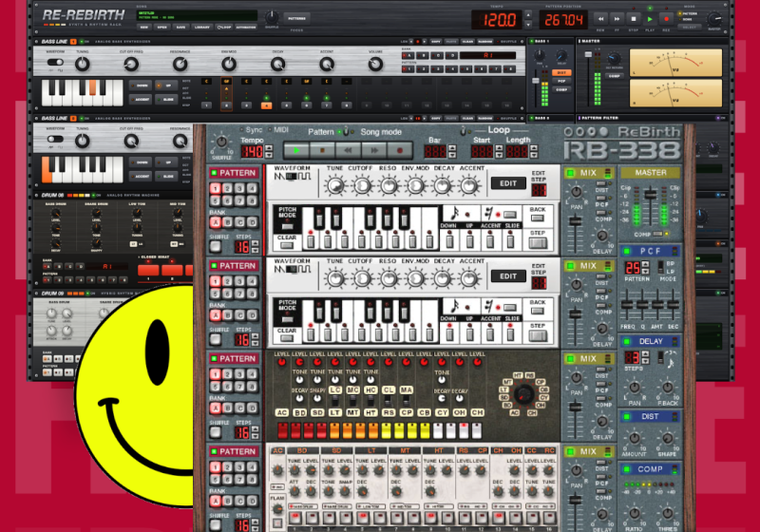The width and height of the screenshot is (760, 532).
Task: Turn first synth ACCENT knob
Action: [468, 185]
